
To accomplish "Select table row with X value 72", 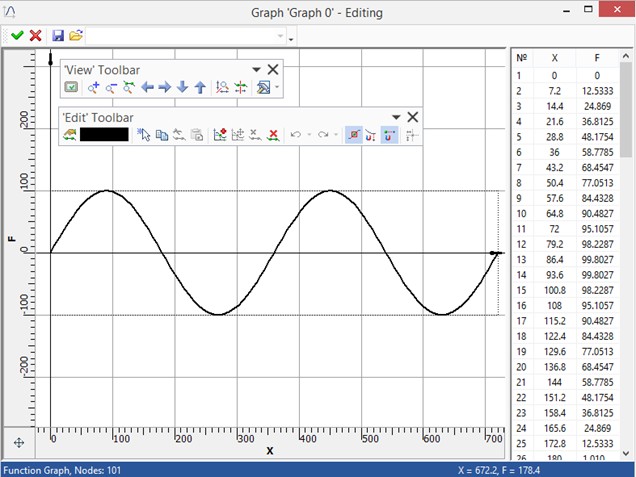I will click(555, 229).
